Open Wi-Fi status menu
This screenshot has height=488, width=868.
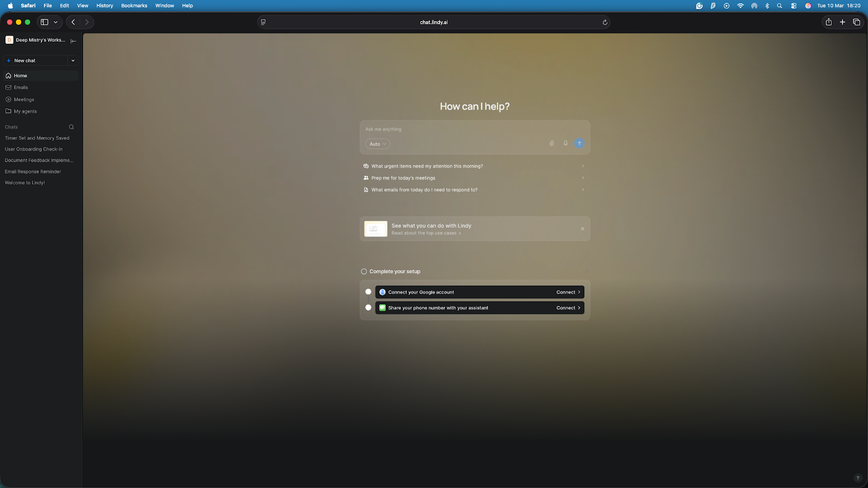741,5
